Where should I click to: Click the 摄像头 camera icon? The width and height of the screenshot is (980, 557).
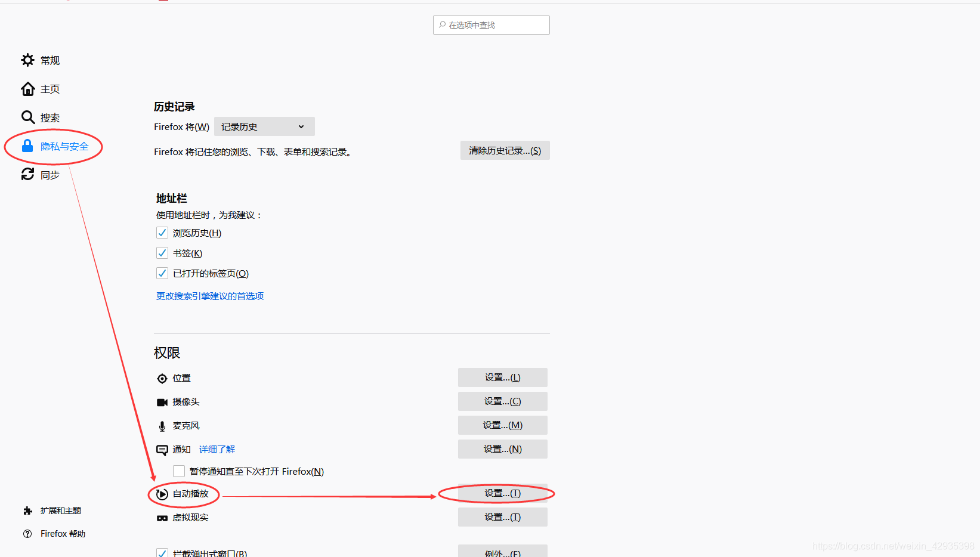coord(162,402)
